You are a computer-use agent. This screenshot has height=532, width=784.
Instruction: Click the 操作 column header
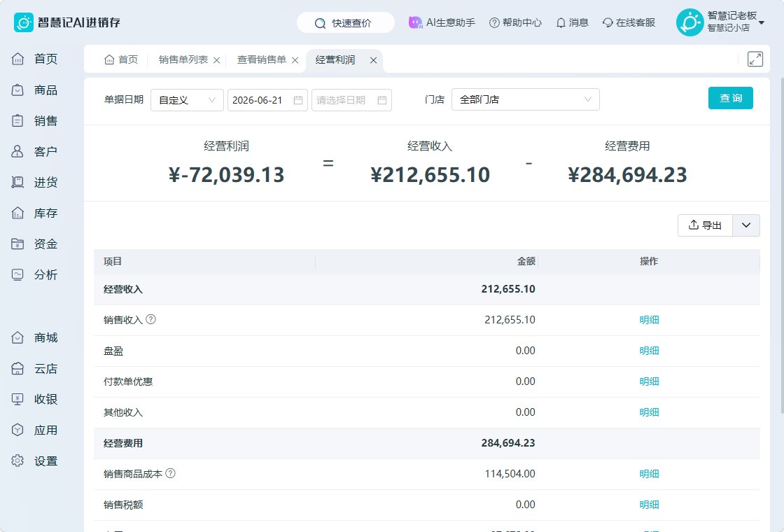point(649,261)
